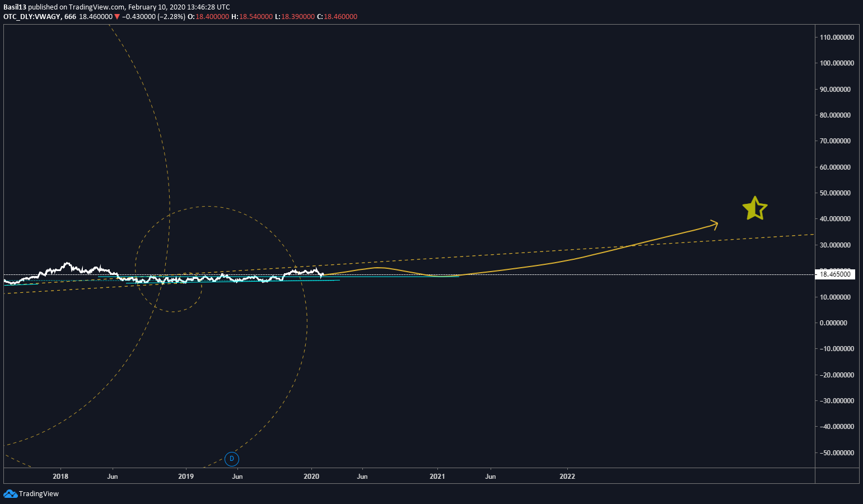Click the 2021 label on time axis

pos(437,477)
